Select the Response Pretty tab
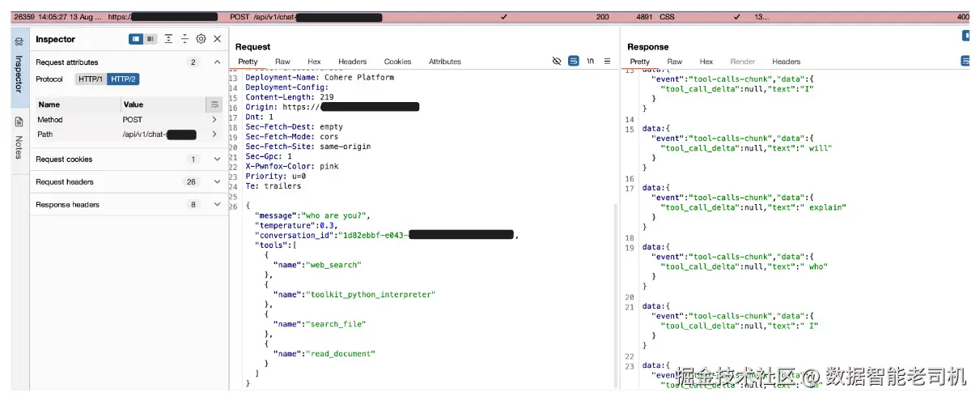 click(639, 62)
